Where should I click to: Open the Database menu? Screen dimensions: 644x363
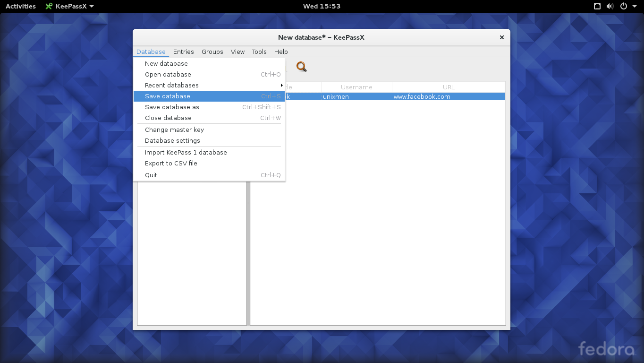pyautogui.click(x=151, y=52)
